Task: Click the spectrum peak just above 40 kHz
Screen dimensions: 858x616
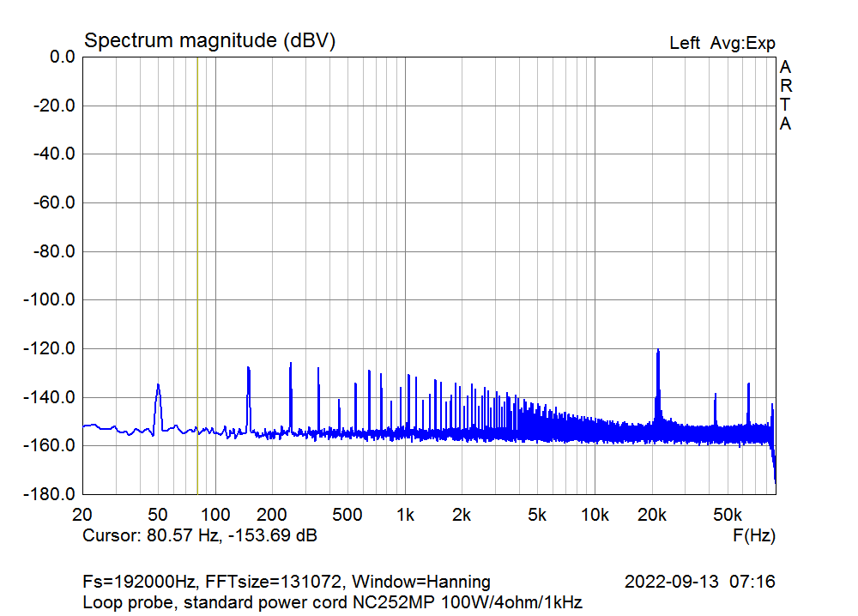Action: coord(715,396)
